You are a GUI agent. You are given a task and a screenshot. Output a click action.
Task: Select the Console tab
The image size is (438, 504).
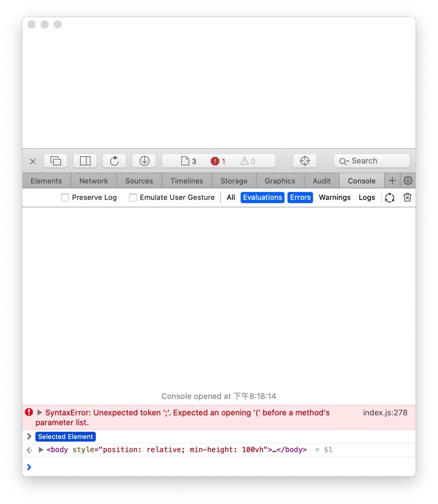361,181
